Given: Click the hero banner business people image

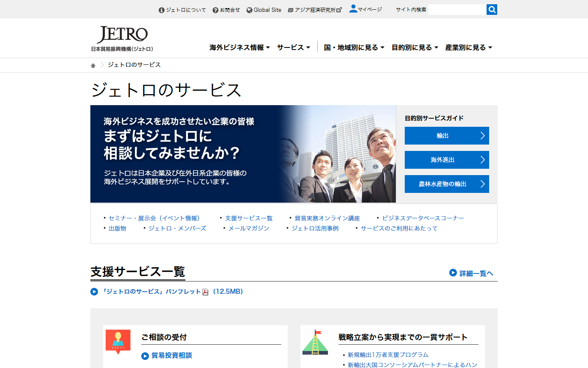Looking at the screenshot, I should click(x=337, y=154).
